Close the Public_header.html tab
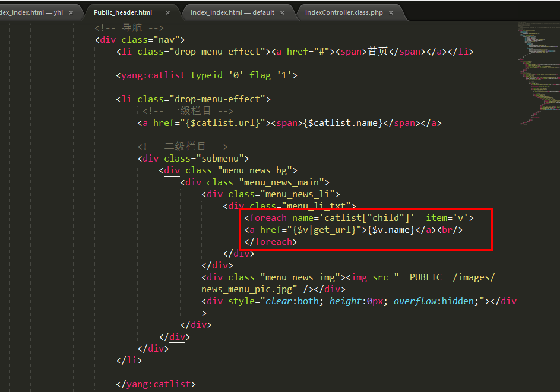This screenshot has width=560, height=392. [x=167, y=12]
